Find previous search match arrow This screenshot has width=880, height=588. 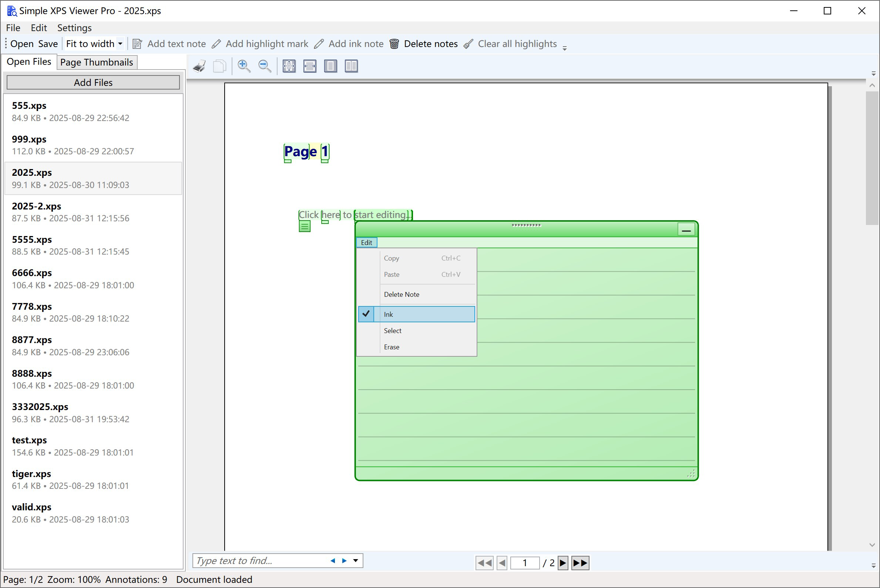tap(333, 561)
